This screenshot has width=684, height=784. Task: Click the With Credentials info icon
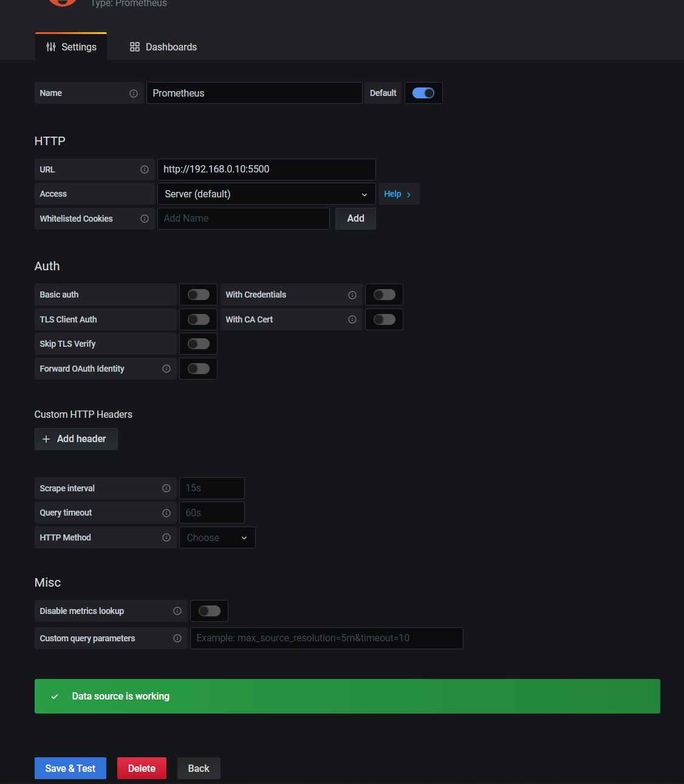(x=352, y=295)
